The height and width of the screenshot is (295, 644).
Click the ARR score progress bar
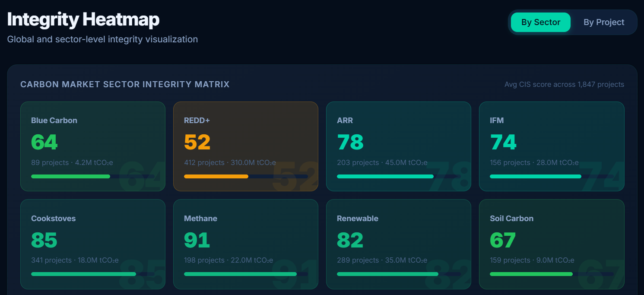pos(399,176)
